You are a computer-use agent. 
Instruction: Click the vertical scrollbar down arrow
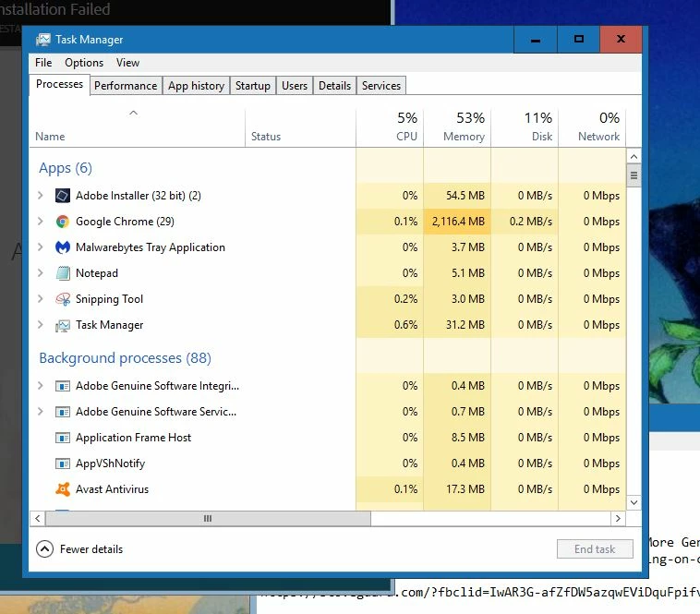coord(634,502)
